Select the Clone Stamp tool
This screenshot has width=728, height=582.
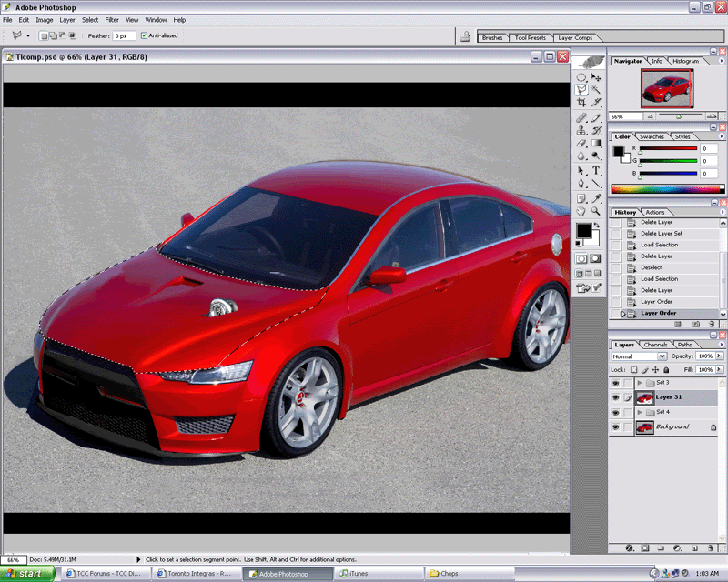[581, 130]
